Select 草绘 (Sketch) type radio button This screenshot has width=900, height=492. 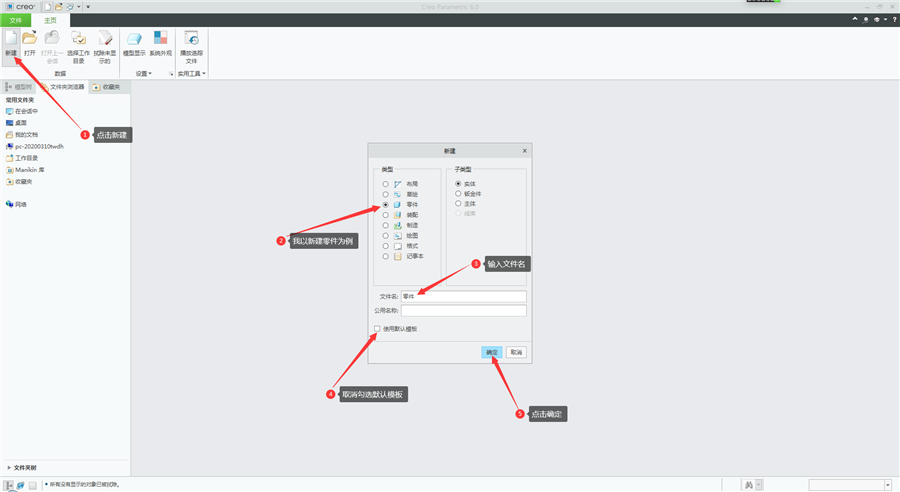coord(385,194)
